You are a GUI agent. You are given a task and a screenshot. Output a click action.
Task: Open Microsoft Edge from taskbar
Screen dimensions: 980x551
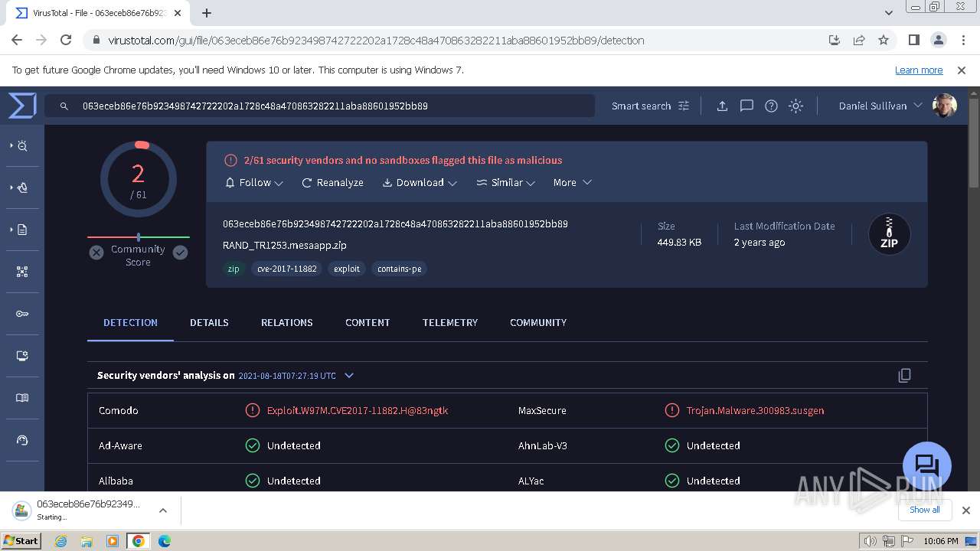pos(164,541)
